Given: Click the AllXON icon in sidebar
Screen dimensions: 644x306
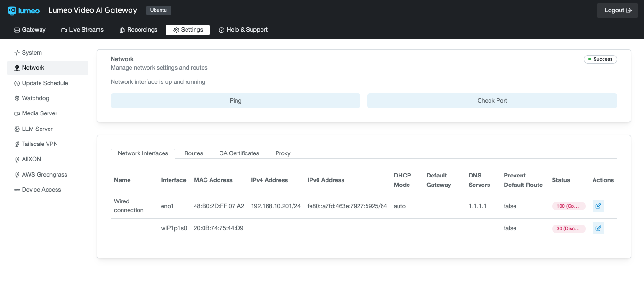Looking at the screenshot, I should click(17, 160).
